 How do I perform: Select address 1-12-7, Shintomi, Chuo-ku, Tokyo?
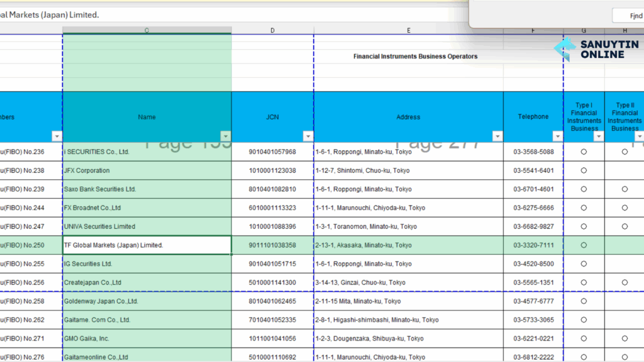pyautogui.click(x=409, y=170)
